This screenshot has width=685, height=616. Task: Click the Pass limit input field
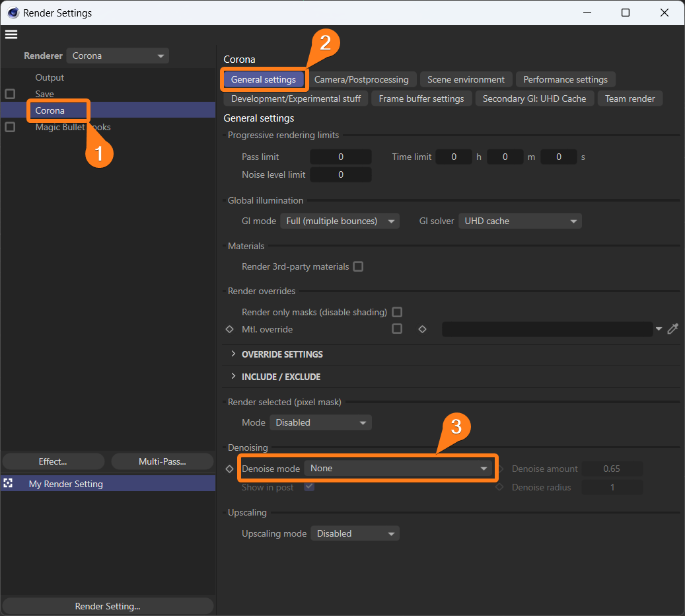[x=341, y=157]
